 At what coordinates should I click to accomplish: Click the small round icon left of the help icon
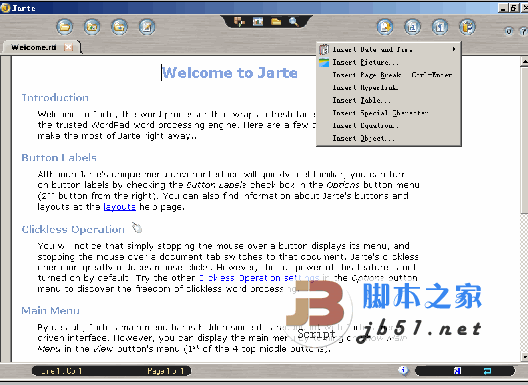[509, 31]
